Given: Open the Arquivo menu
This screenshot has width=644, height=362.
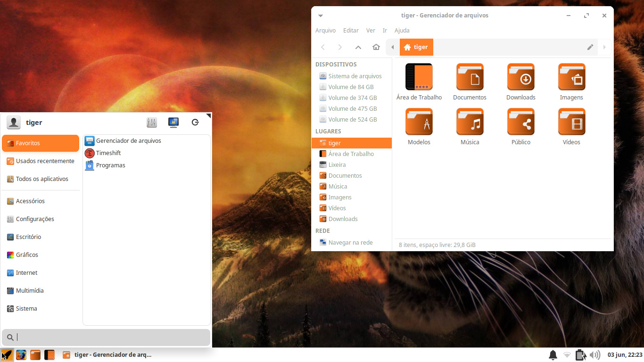Looking at the screenshot, I should tap(325, 30).
